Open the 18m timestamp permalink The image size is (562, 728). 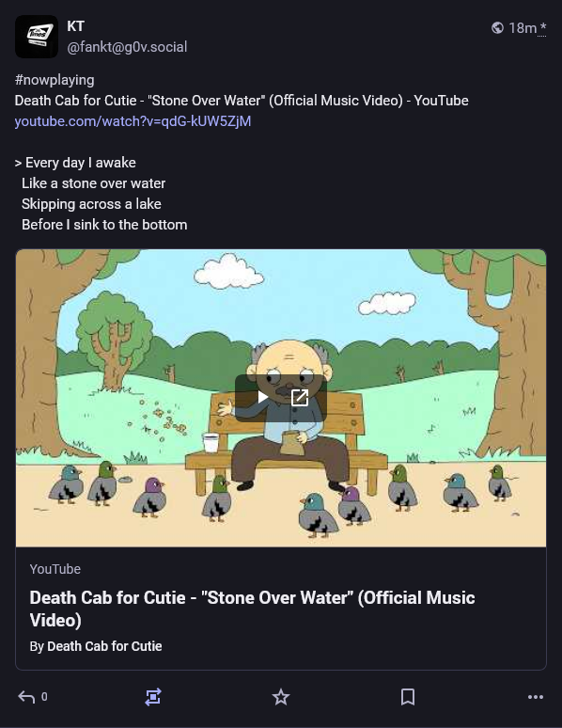tap(523, 28)
